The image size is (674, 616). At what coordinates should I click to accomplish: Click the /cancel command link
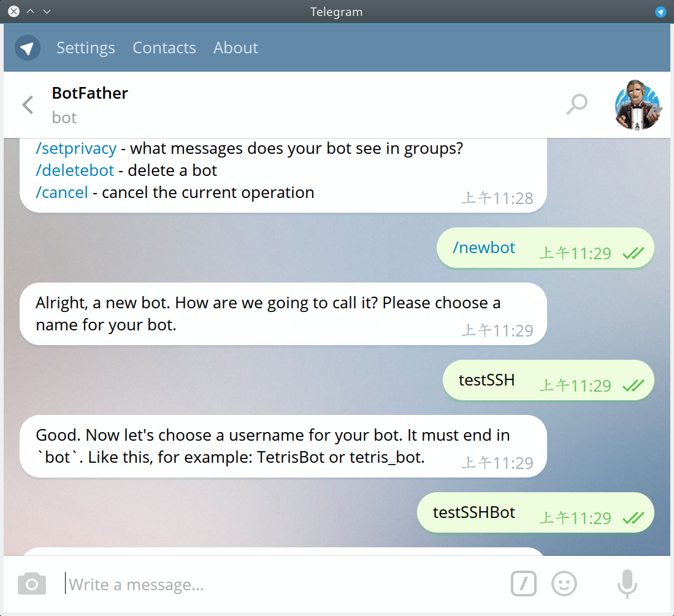pos(62,192)
